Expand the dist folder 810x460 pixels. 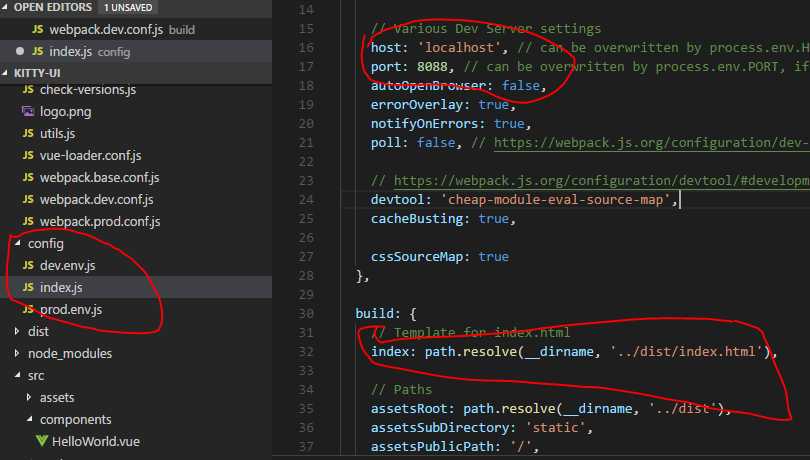tap(16, 331)
